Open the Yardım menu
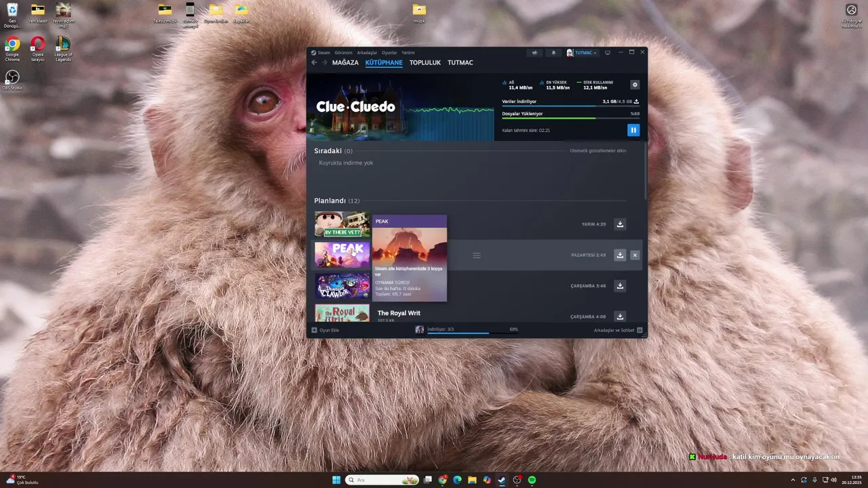The height and width of the screenshot is (488, 868). (x=408, y=52)
